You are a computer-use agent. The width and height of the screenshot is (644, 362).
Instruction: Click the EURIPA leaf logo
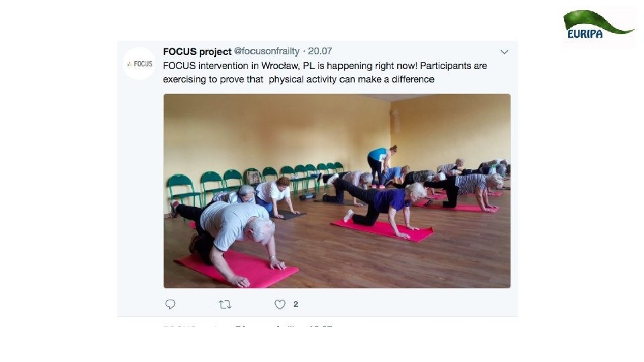(x=598, y=25)
